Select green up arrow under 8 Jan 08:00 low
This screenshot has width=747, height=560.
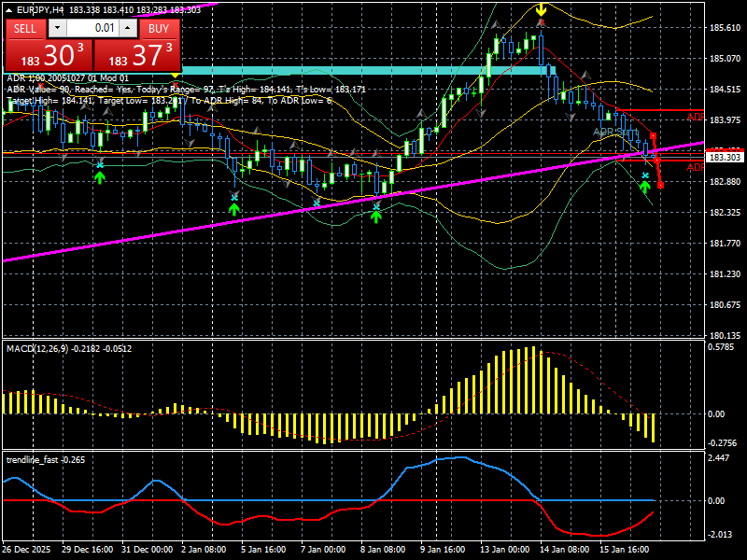(376, 217)
